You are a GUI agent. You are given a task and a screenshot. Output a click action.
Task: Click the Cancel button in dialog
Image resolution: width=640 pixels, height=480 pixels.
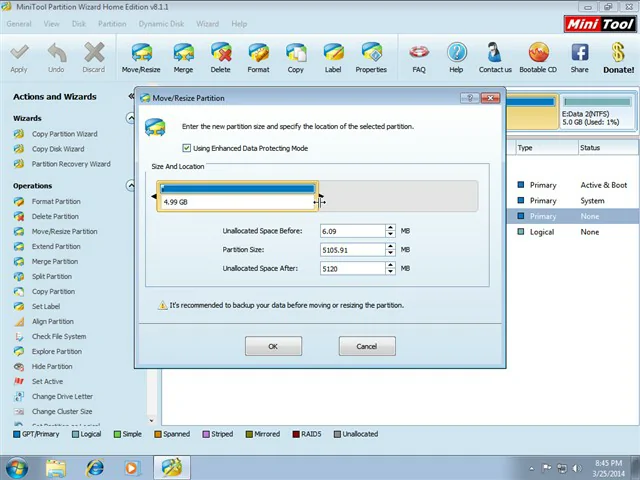[x=366, y=346]
